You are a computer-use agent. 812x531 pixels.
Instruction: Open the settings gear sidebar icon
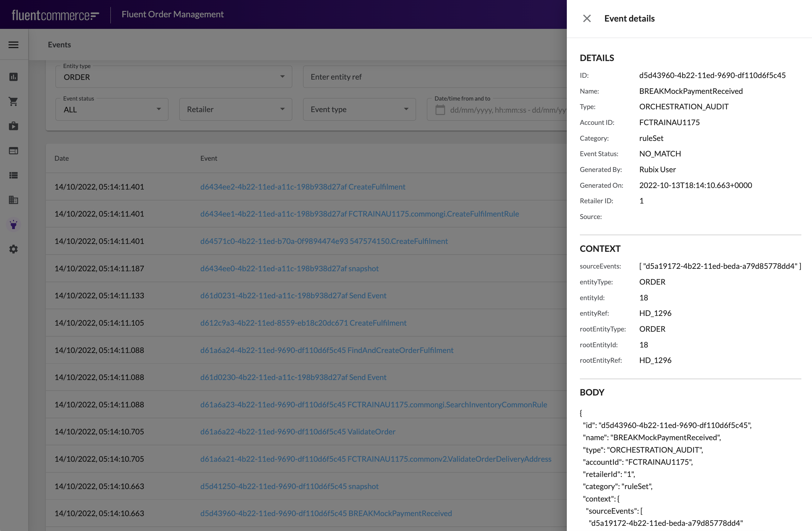pos(13,249)
